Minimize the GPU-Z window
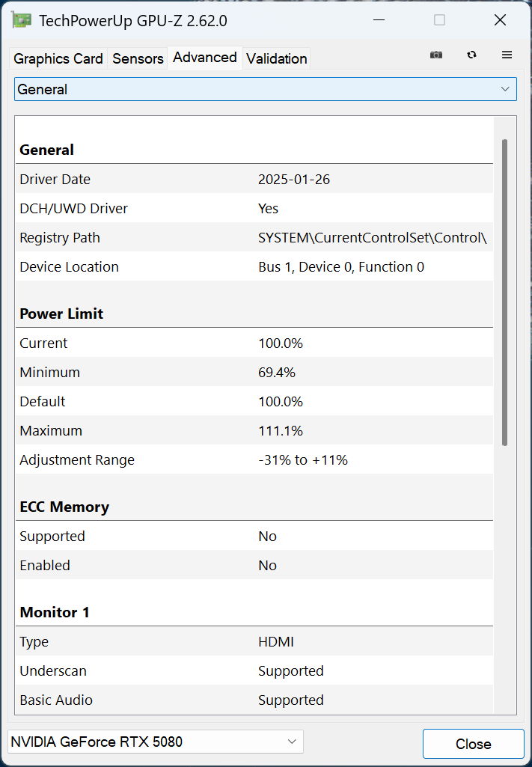Viewport: 532px width, 767px height. [379, 20]
